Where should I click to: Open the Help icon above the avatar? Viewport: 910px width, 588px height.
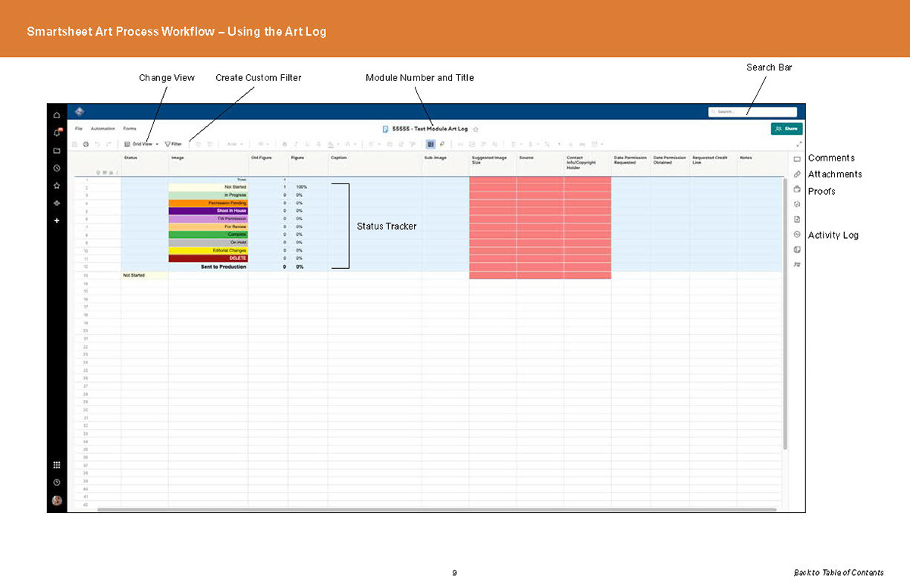coord(57,482)
